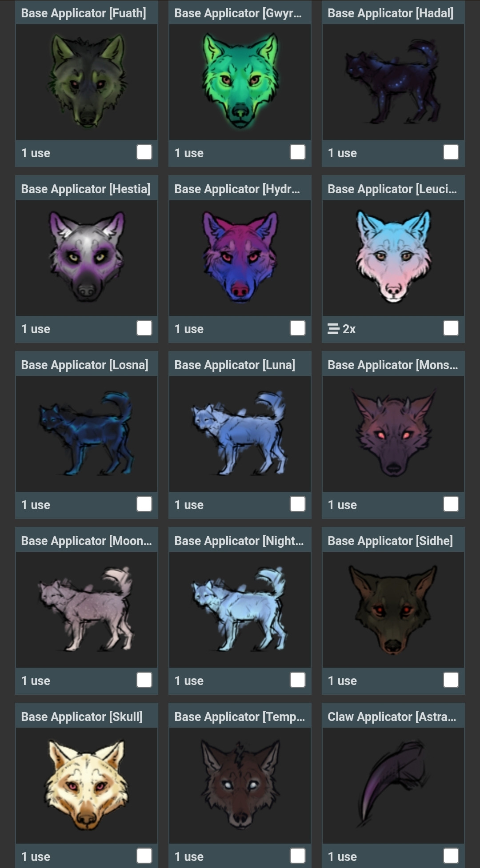Click the Fuath green-gray wolf head icon
480x868 pixels.
point(87,81)
